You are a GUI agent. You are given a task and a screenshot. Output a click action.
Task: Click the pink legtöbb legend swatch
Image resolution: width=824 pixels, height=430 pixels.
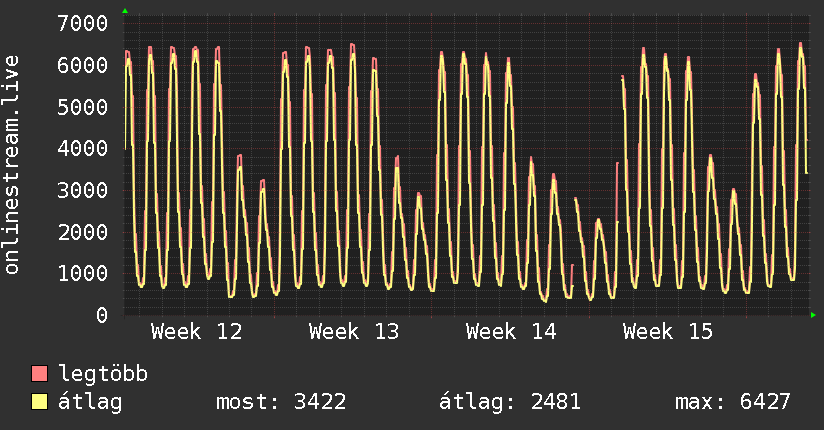[x=39, y=373]
